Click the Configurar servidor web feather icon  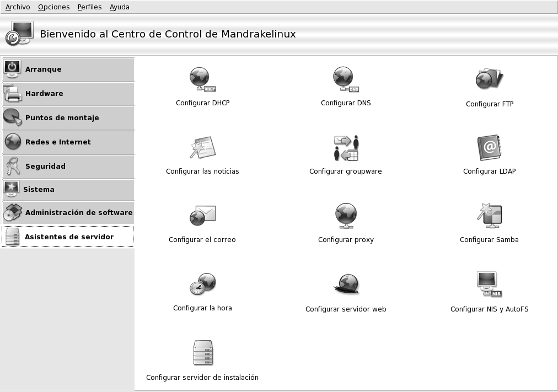(346, 284)
